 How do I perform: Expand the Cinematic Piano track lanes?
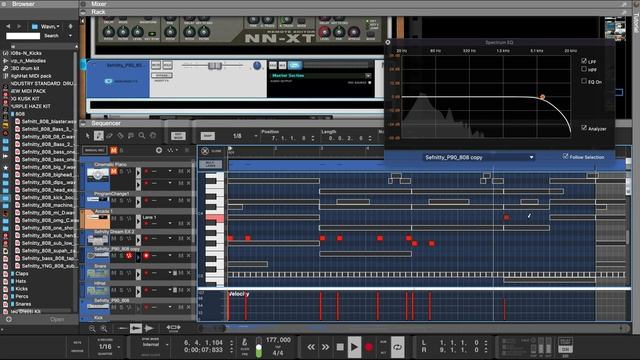(138, 173)
